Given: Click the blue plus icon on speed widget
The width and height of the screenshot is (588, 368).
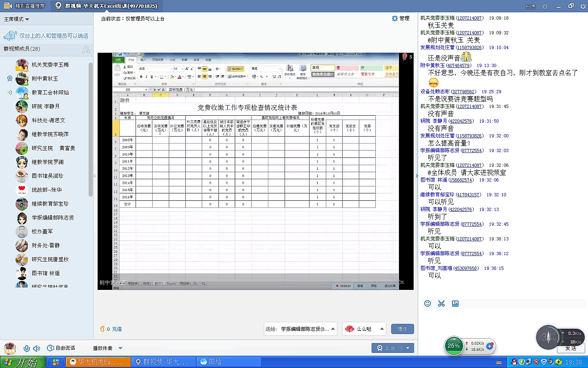Looking at the screenshot, I should click(490, 346).
